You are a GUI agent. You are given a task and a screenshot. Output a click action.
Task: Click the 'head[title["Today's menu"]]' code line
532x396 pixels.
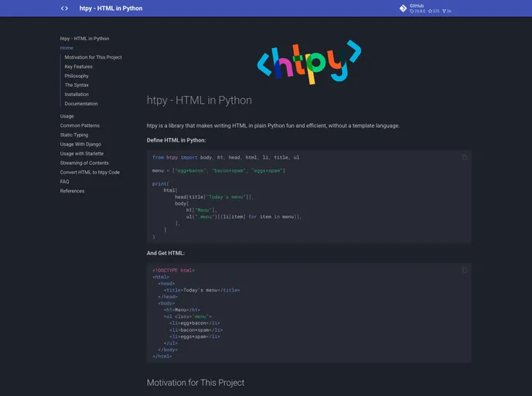click(214, 196)
